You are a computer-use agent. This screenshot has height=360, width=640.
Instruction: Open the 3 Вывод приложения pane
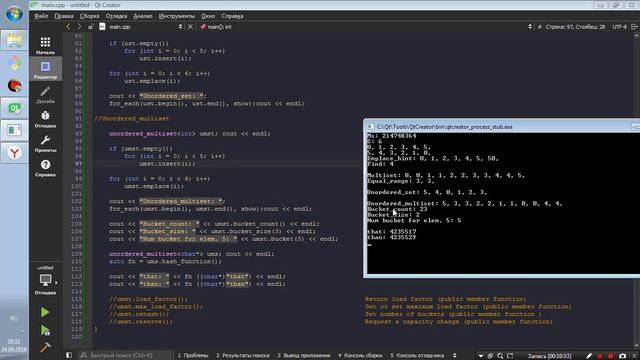(304, 356)
